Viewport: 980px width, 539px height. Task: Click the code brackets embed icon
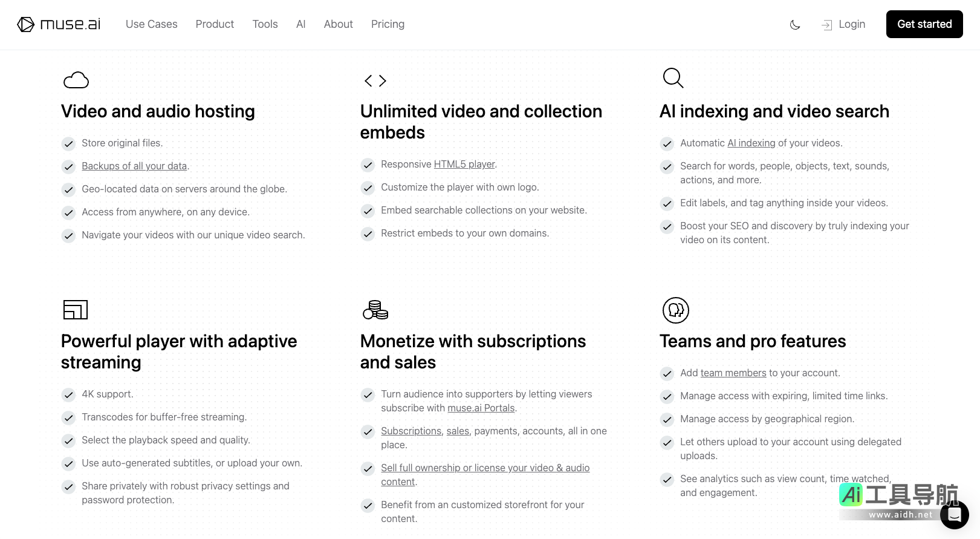[x=375, y=80]
